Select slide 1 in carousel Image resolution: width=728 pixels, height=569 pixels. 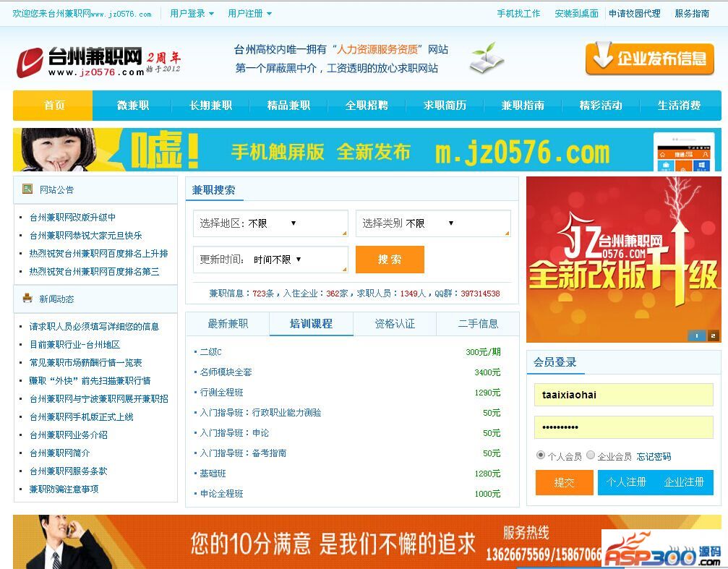click(696, 335)
